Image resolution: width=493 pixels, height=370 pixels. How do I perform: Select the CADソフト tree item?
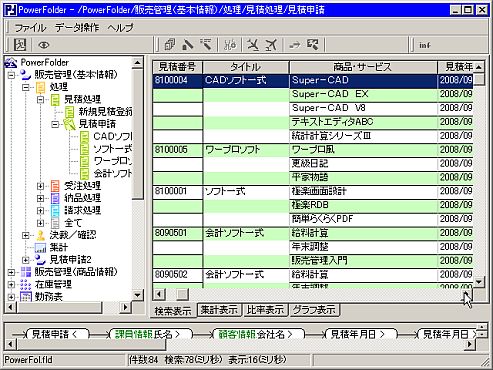click(113, 136)
